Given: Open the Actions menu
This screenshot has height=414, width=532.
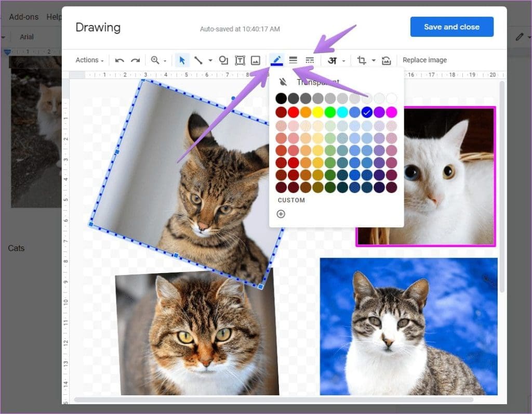Looking at the screenshot, I should point(87,60).
